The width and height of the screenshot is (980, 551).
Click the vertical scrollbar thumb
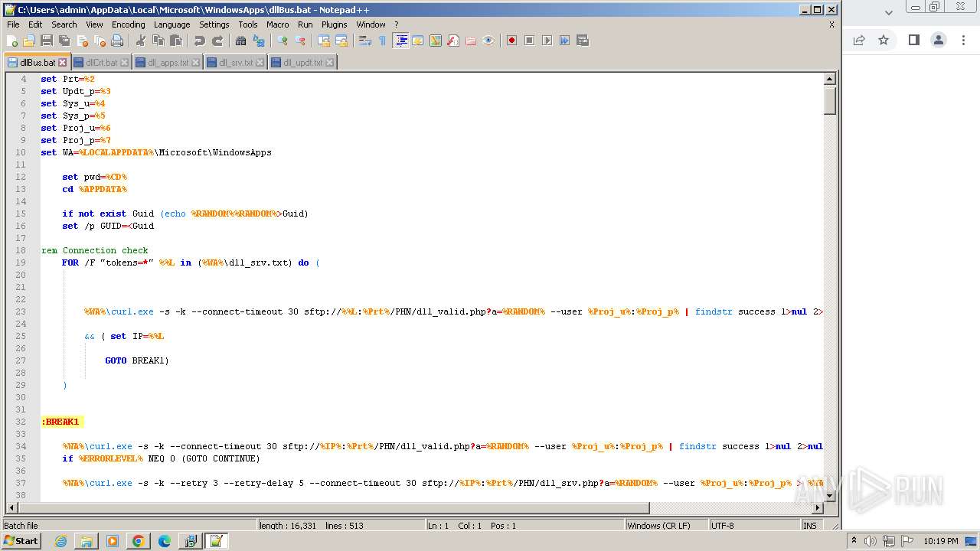pyautogui.click(x=829, y=99)
